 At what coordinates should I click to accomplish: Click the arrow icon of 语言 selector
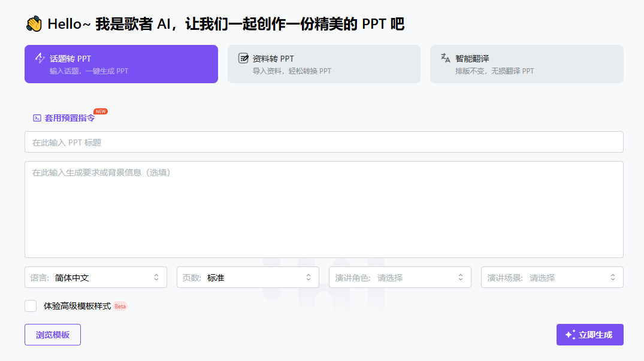coord(156,277)
